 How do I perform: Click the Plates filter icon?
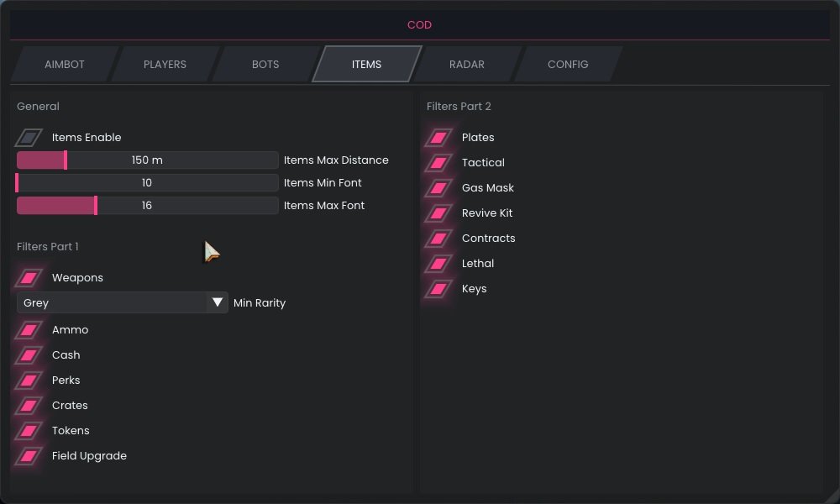click(438, 137)
